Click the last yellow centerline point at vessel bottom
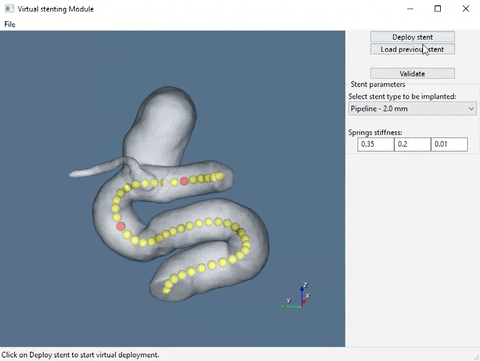 click(166, 291)
